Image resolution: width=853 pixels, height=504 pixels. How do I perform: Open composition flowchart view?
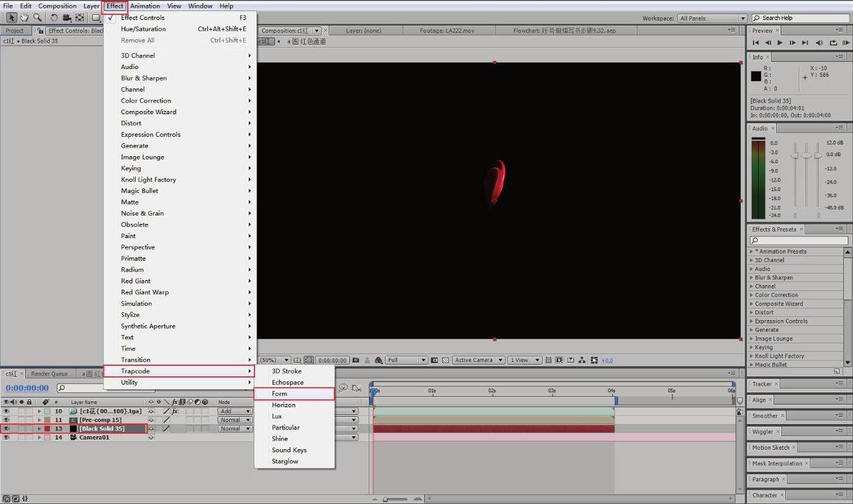pyautogui.click(x=582, y=360)
